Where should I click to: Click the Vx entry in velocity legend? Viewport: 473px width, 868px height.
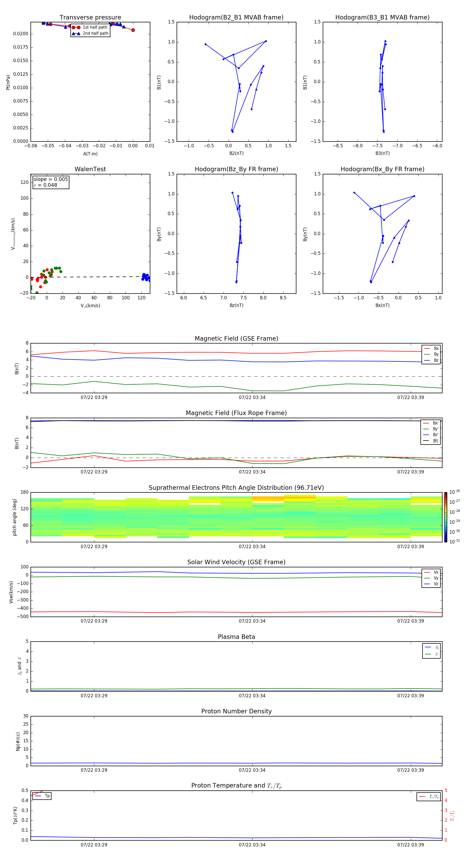431,572
